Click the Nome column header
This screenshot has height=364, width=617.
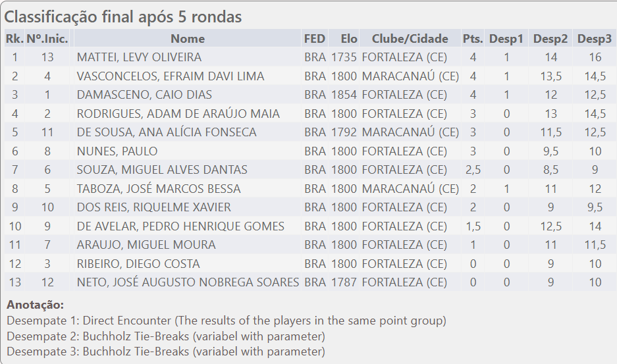[188, 39]
